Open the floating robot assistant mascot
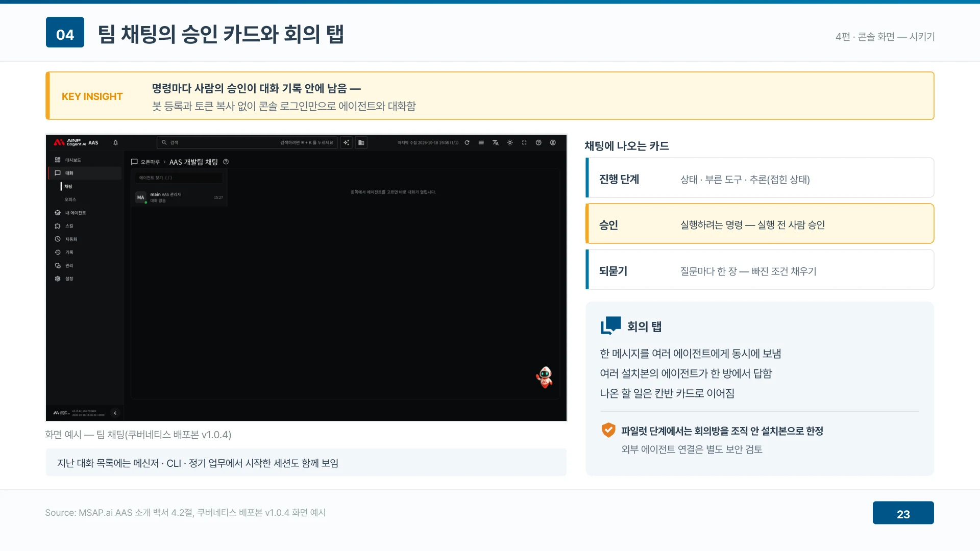Image resolution: width=980 pixels, height=551 pixels. coord(545,378)
